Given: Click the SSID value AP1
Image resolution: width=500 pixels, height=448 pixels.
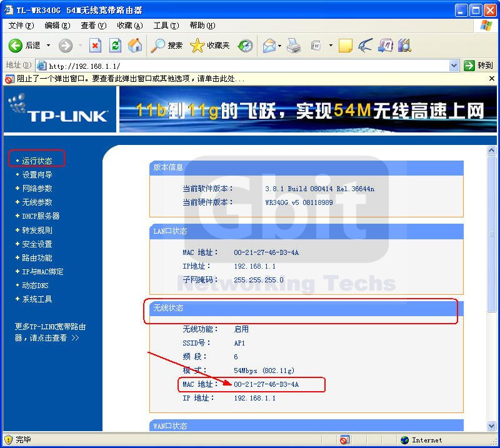Looking at the screenshot, I should coord(239,343).
